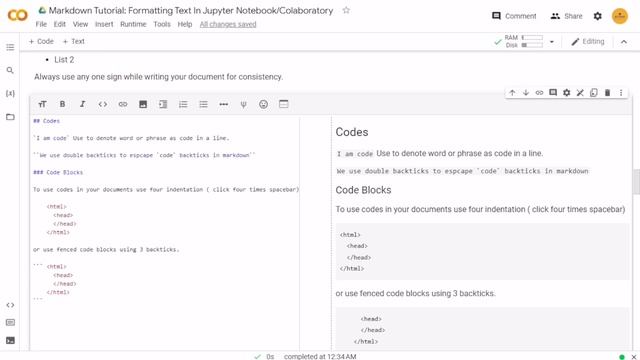This screenshot has width=640, height=360.
Task: Indent the selected text
Action: click(163, 104)
